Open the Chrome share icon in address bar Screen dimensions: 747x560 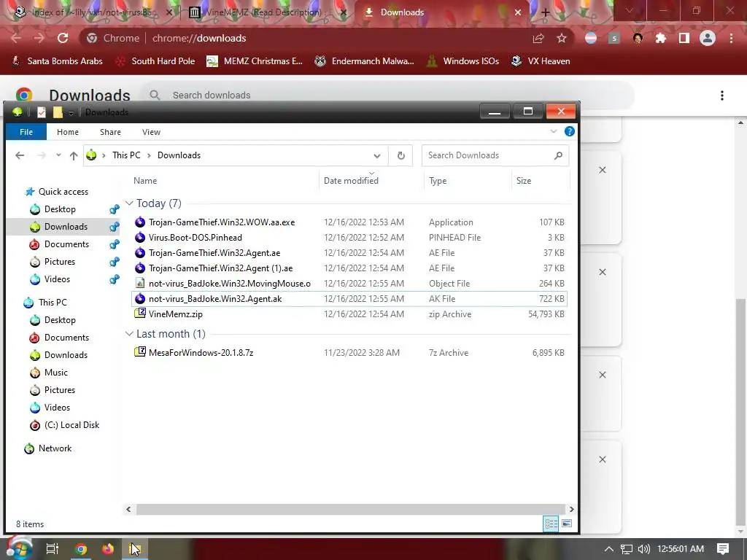(x=538, y=38)
